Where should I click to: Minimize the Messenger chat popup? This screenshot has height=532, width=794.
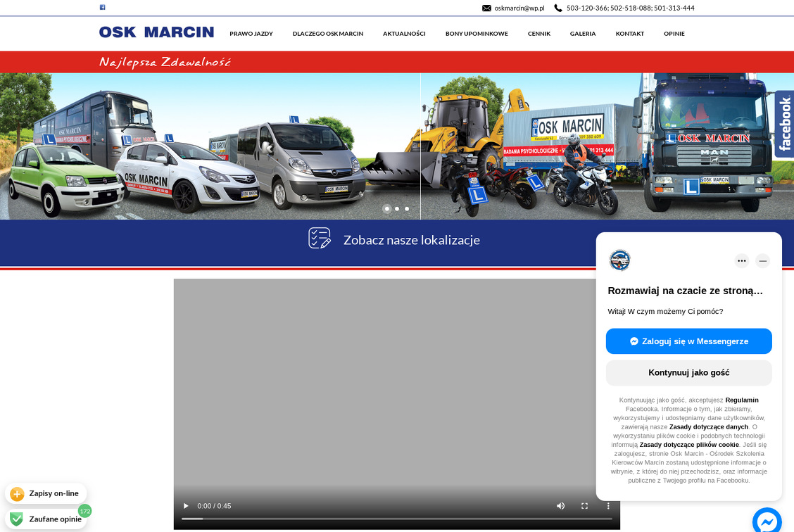pos(762,260)
